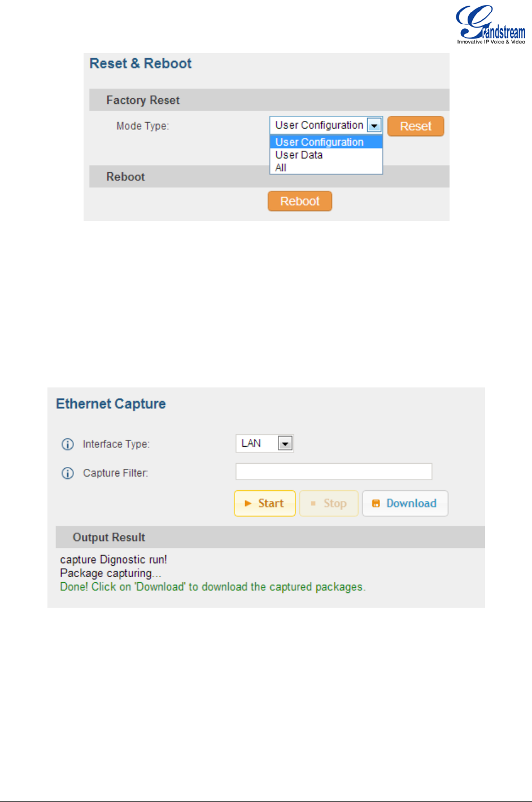532x802 pixels.
Task: Expand the Interface Type LAN dropdown
Action: (285, 444)
